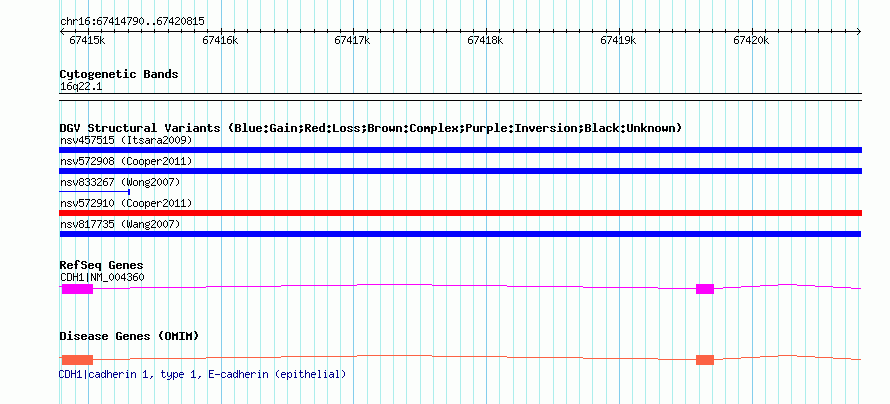This screenshot has width=890, height=404.
Task: Click the first magenta CDH1 exon block
Action: pos(77,289)
